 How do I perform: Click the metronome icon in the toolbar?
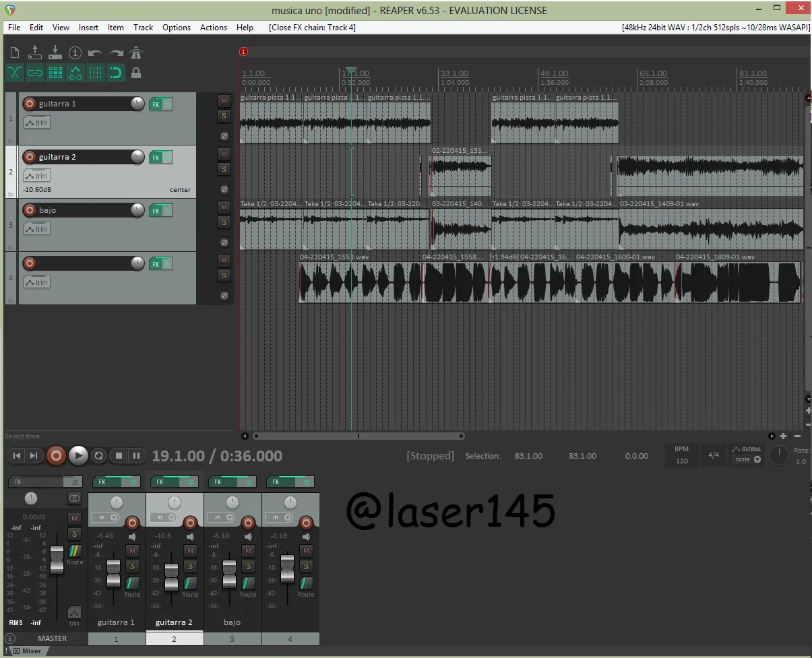click(x=136, y=53)
